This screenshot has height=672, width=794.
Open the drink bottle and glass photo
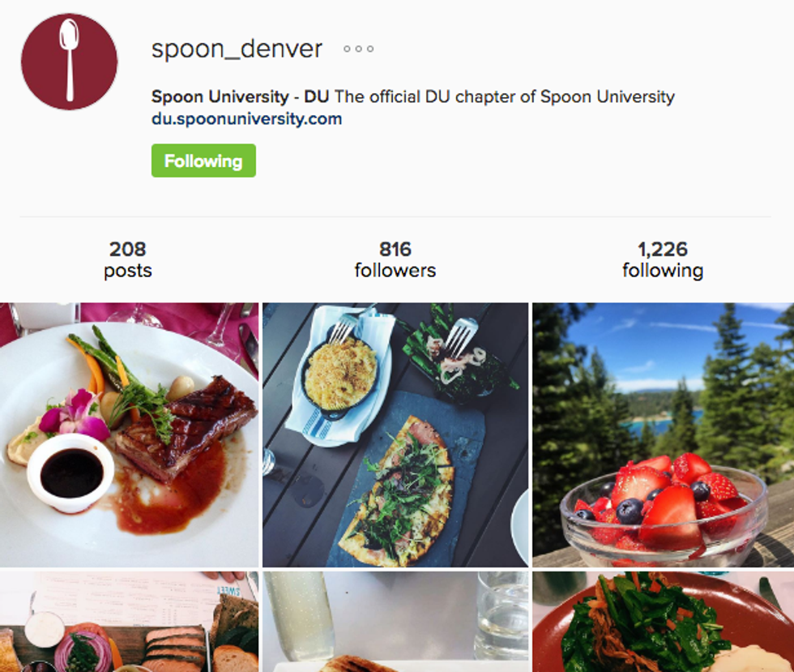click(395, 622)
